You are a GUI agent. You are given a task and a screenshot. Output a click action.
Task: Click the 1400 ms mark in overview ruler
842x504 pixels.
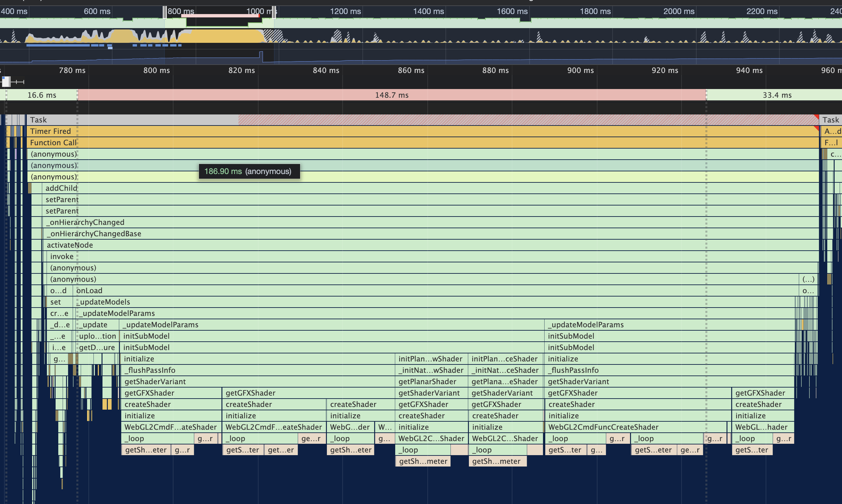point(428,12)
